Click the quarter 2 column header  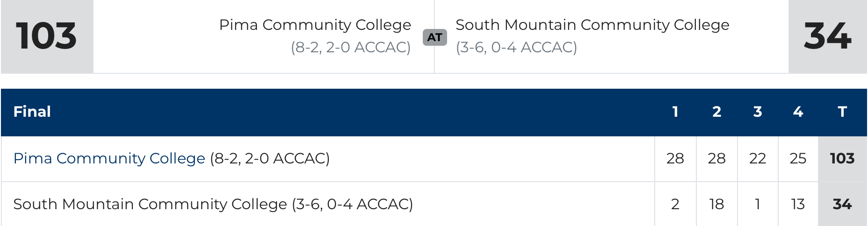[x=716, y=112]
